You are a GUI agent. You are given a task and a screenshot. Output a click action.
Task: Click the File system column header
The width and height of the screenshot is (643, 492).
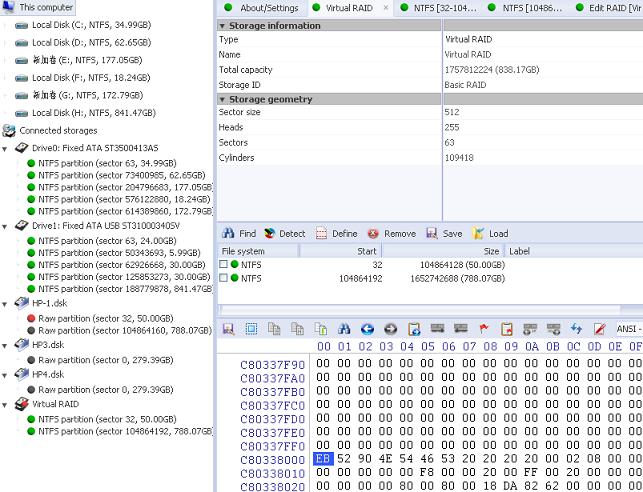(x=258, y=251)
